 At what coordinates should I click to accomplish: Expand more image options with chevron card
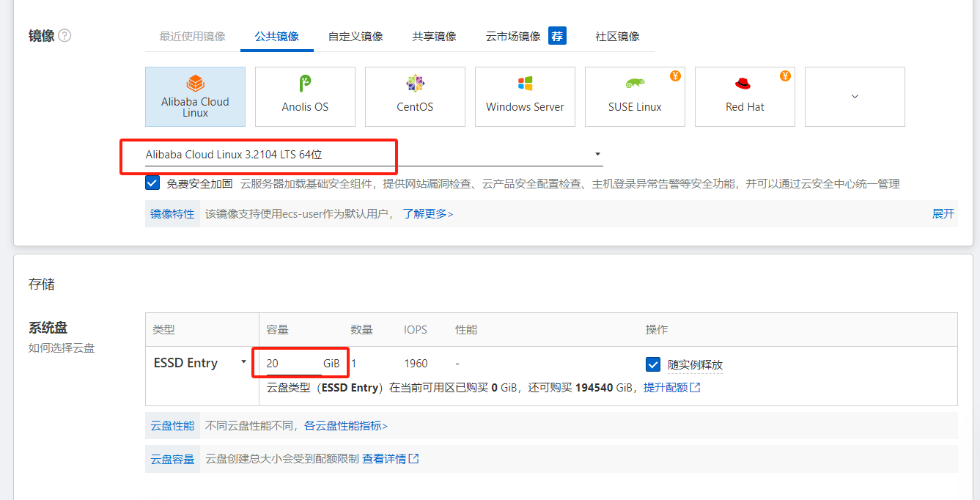855,97
